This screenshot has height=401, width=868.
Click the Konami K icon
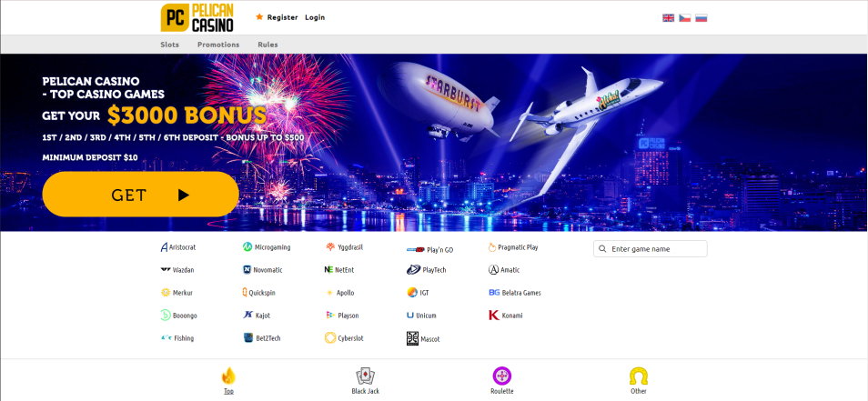click(x=494, y=316)
